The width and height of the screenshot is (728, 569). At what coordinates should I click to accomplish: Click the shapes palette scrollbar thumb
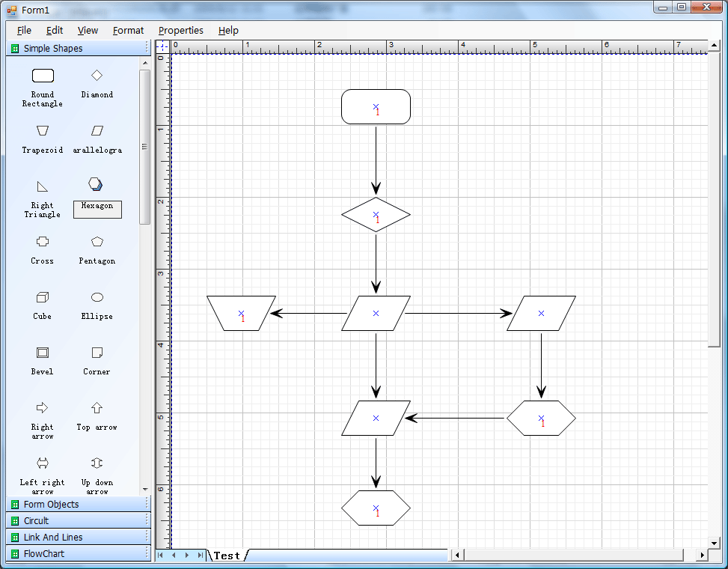[145, 147]
